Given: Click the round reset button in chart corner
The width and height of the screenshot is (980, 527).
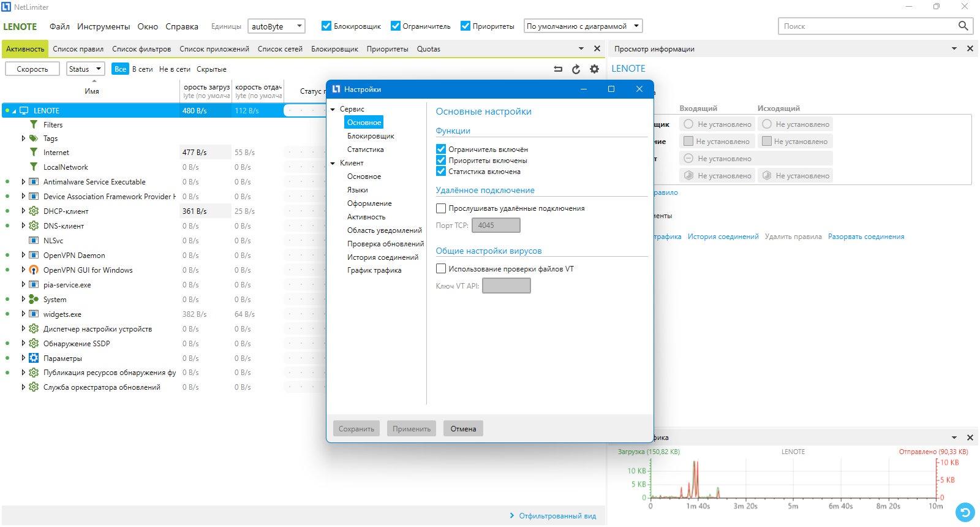Looking at the screenshot, I should 965,512.
